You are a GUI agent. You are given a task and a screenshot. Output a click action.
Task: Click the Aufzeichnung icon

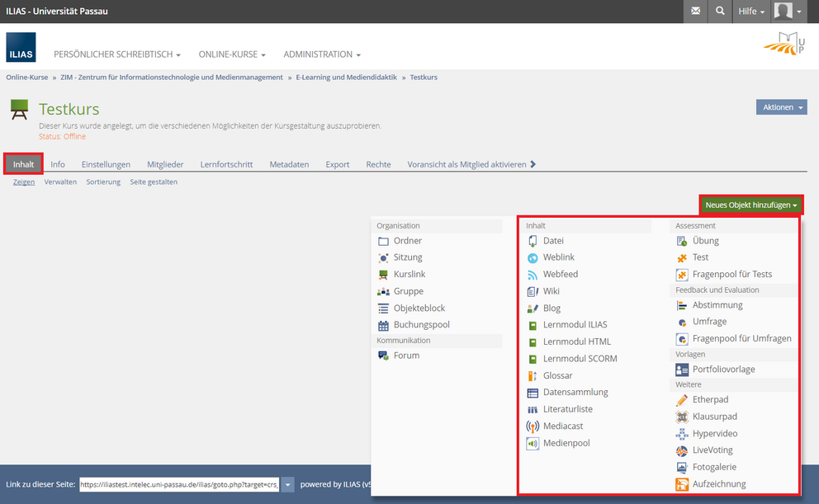(x=682, y=485)
